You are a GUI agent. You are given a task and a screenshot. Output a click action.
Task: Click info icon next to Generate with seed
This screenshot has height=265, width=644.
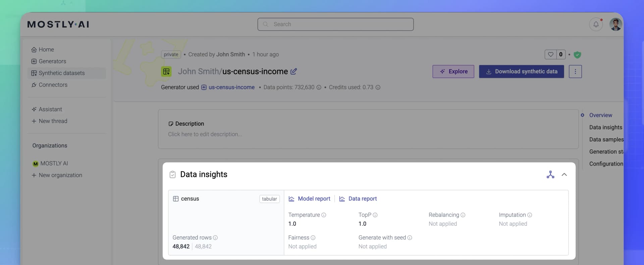point(410,237)
